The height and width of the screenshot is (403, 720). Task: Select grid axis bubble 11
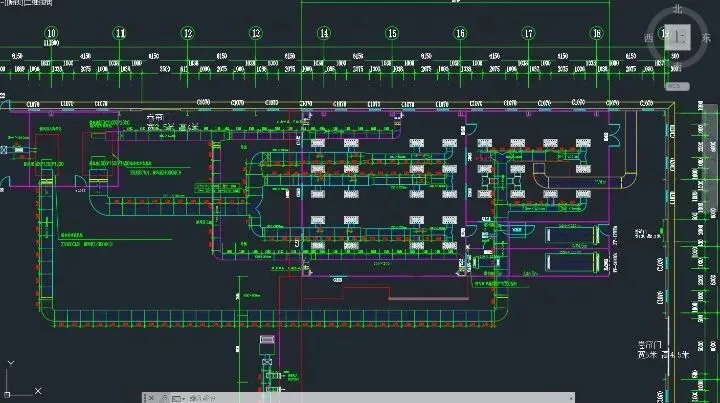pyautogui.click(x=119, y=33)
